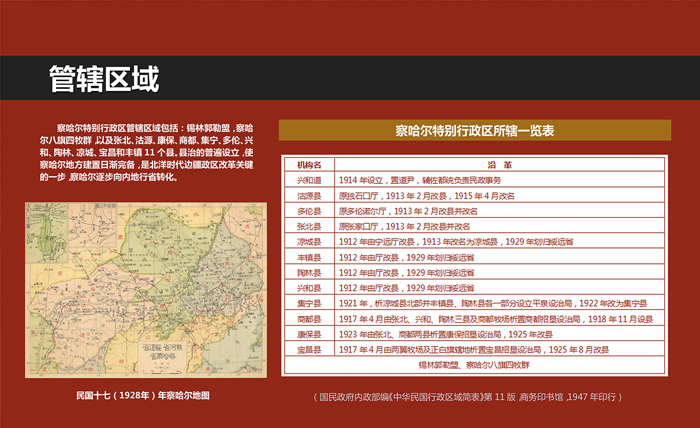Open the 1928 Chahar map image

[x=145, y=288]
